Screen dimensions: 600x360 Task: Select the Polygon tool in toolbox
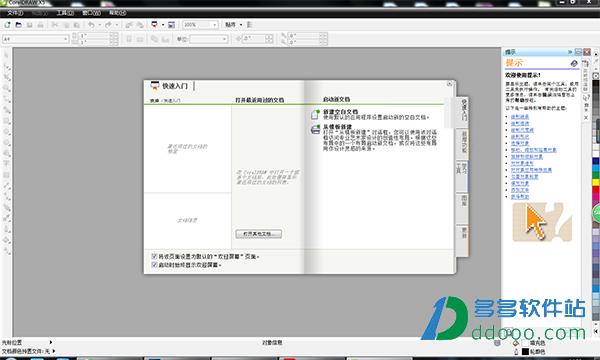coord(7,142)
